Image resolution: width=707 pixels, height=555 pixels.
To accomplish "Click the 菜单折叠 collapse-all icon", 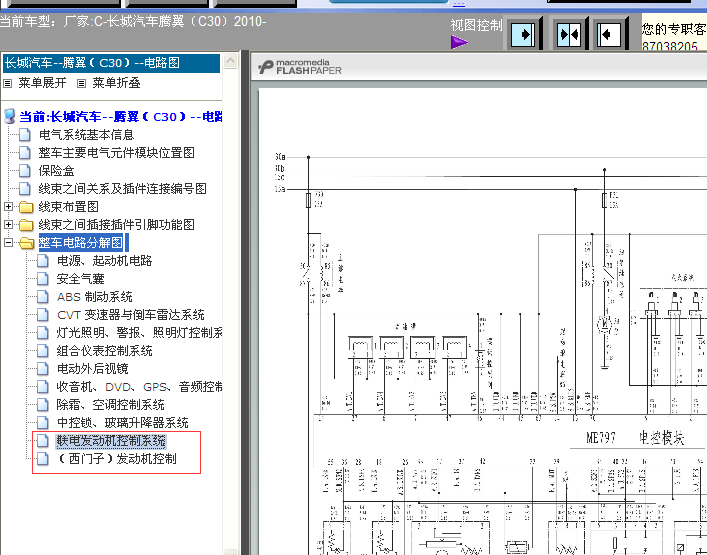I will click(81, 83).
